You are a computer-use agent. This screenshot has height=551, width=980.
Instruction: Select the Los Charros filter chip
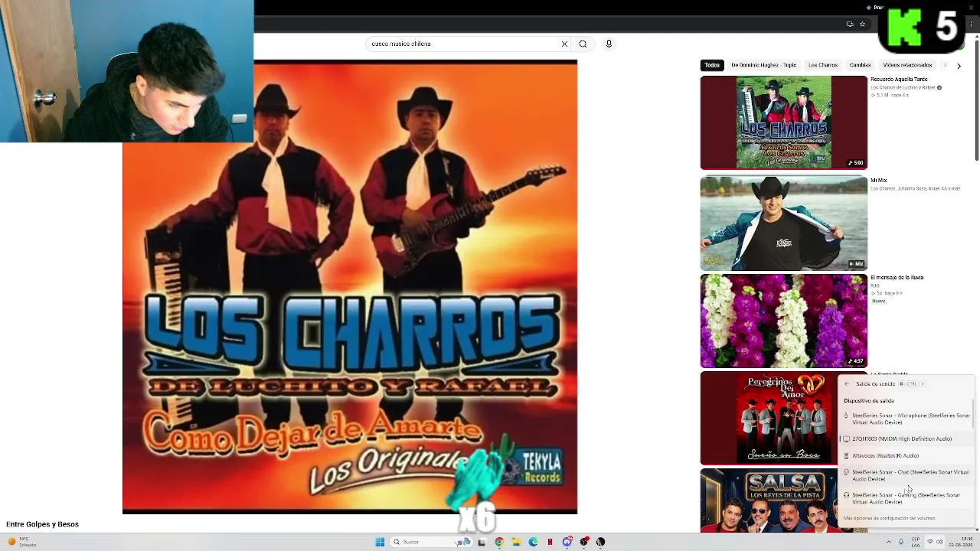tap(823, 65)
